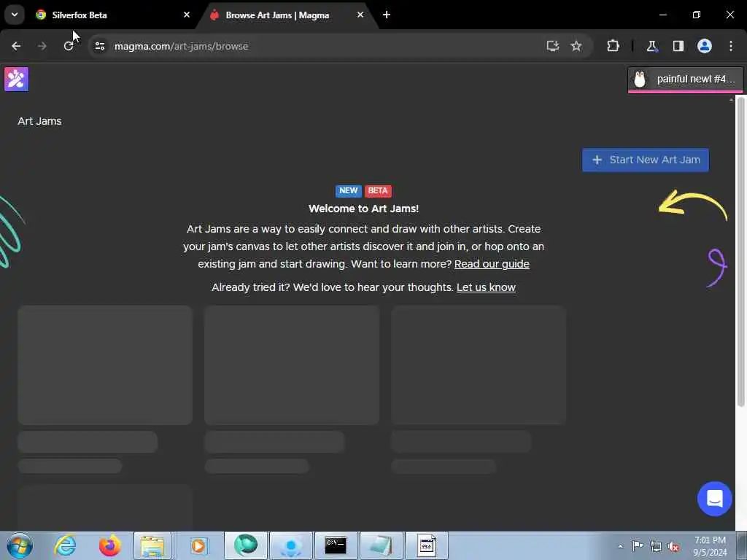Follow the Let us know link
Screen dimensions: 747x560
click(x=486, y=287)
